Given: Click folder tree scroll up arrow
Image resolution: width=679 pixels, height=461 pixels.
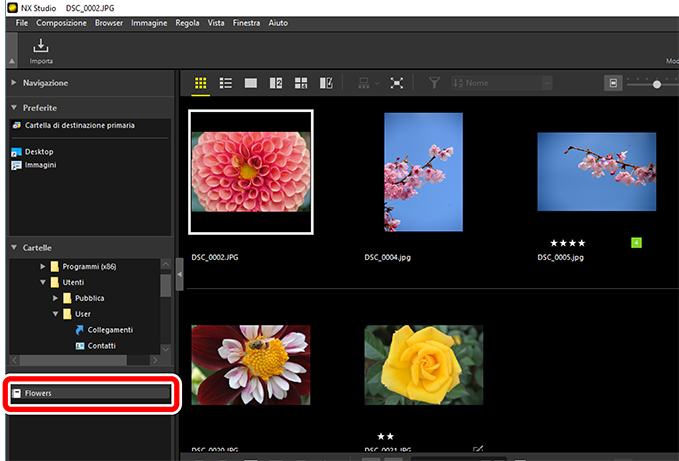Looking at the screenshot, I should [x=165, y=264].
